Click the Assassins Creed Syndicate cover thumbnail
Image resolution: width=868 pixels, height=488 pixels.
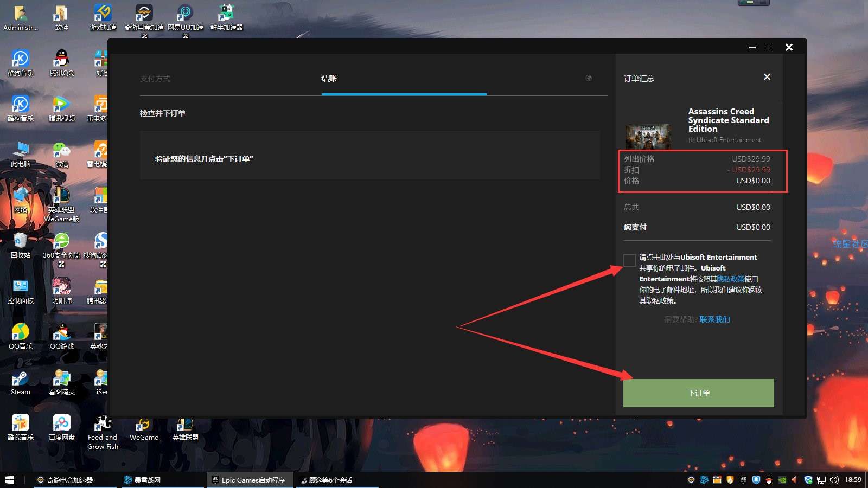(x=648, y=137)
